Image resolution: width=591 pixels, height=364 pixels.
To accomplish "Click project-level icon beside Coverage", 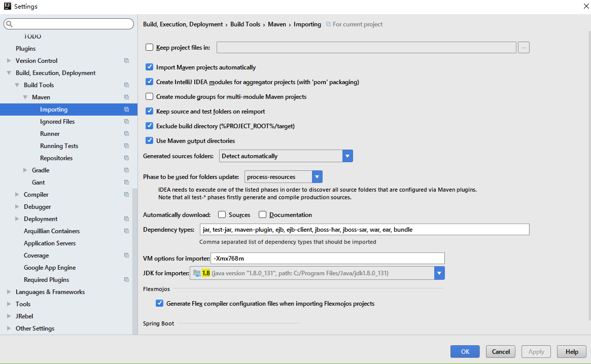I will (127, 256).
